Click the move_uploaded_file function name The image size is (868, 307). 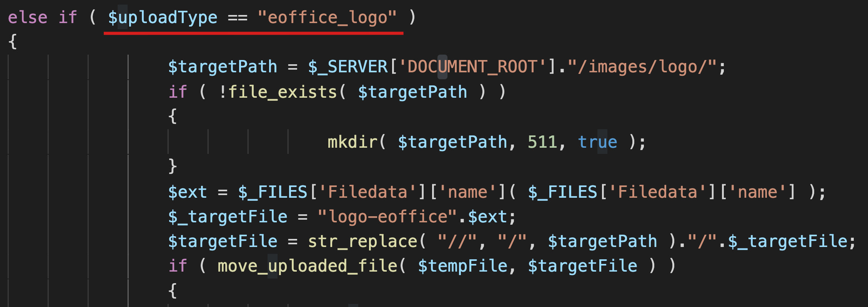coord(308,266)
